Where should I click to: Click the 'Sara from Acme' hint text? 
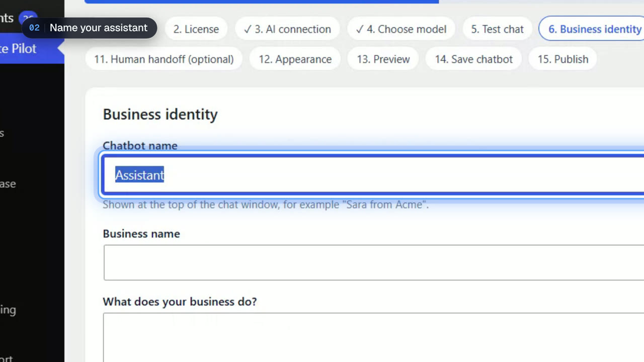click(x=266, y=205)
